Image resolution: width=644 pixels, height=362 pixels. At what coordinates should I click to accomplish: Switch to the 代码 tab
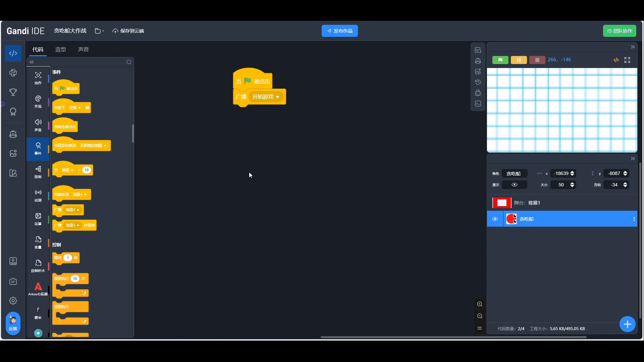tap(38, 49)
